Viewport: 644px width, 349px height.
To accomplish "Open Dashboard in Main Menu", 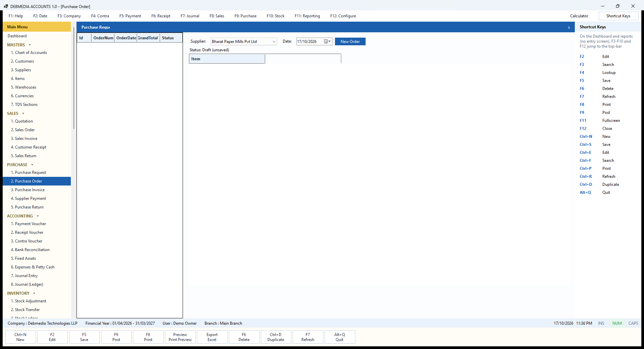I will 17,36.
